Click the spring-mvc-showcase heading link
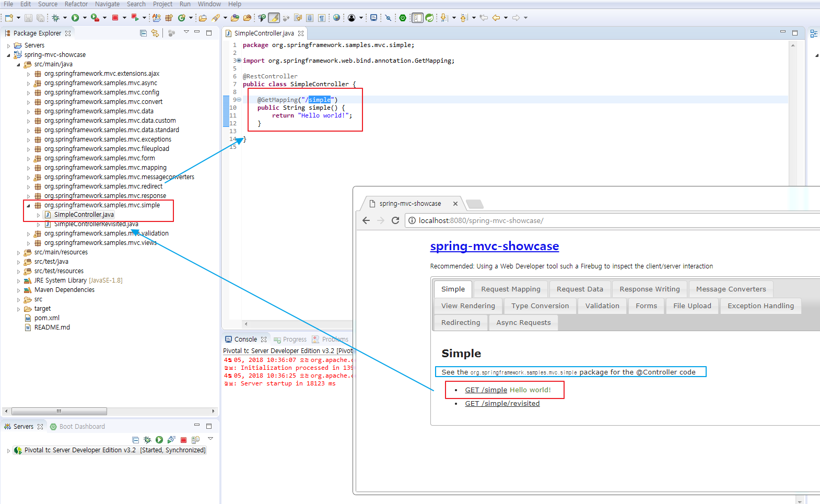 (x=495, y=246)
